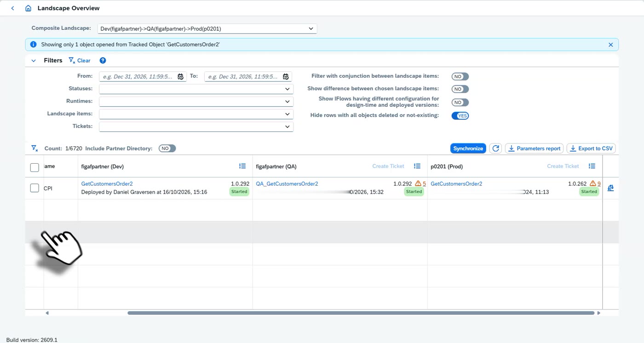
Task: Clear all filters
Action: [80, 61]
